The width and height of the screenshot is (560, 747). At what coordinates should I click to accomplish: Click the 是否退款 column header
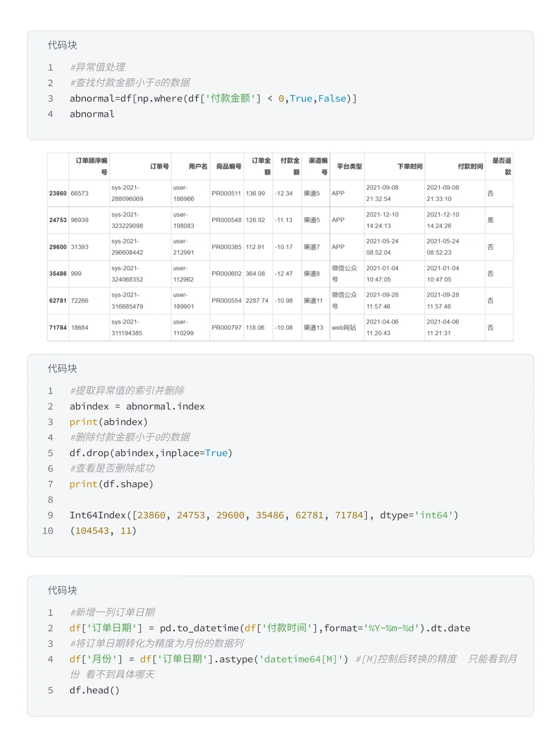[x=501, y=166]
